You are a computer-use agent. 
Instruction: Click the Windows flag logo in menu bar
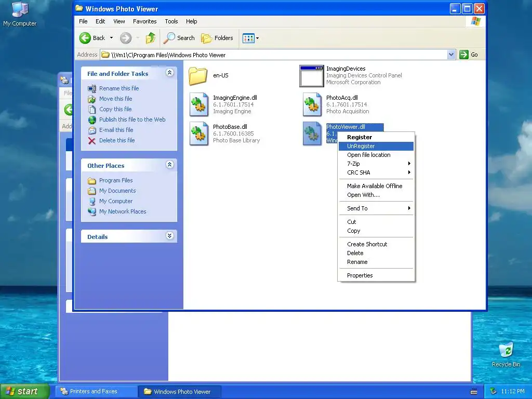pyautogui.click(x=476, y=21)
